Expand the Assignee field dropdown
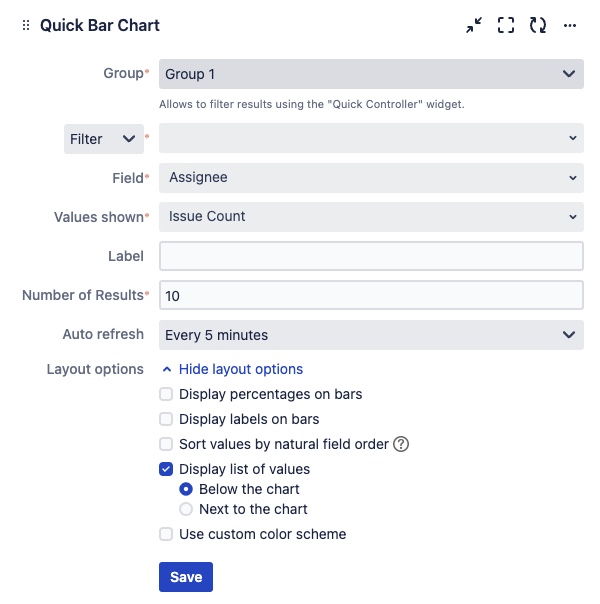 371,177
